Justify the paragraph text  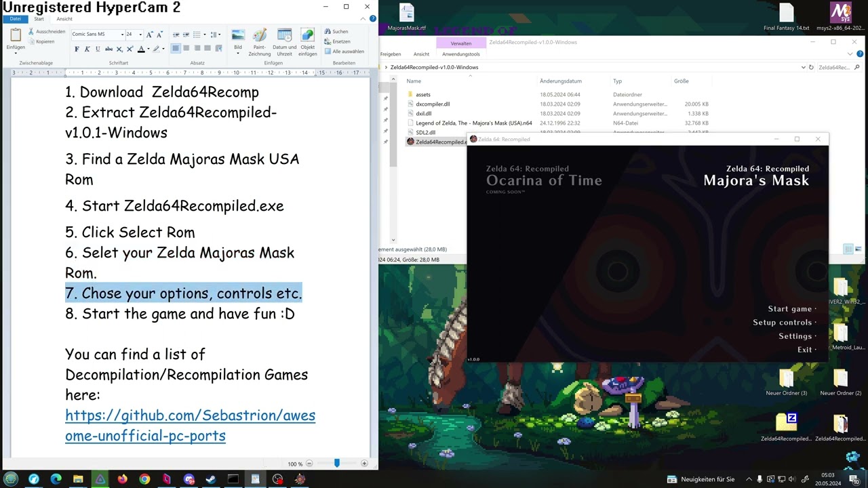point(208,48)
